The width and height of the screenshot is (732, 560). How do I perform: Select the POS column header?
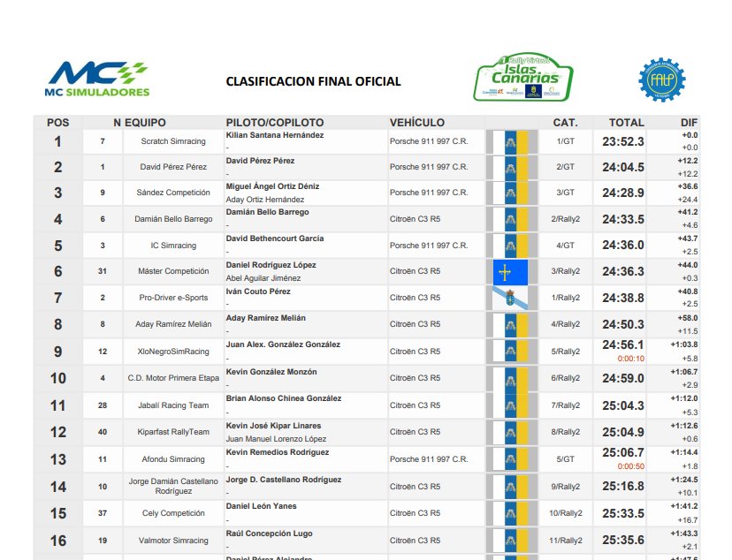pyautogui.click(x=57, y=123)
